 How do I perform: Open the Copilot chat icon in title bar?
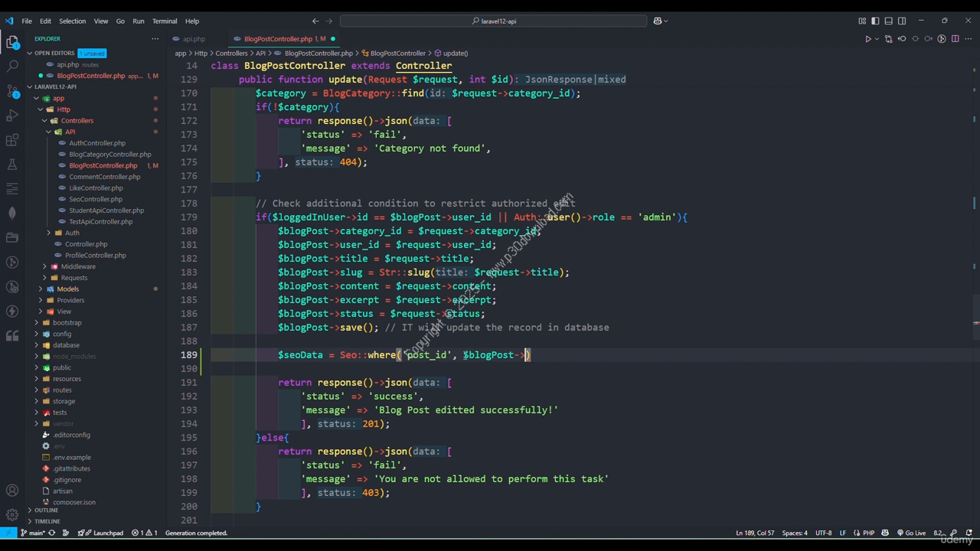tap(658, 21)
